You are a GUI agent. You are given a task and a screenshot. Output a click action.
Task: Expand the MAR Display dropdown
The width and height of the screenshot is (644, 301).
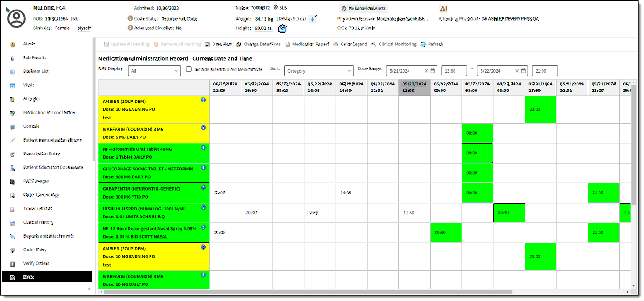[x=155, y=71]
